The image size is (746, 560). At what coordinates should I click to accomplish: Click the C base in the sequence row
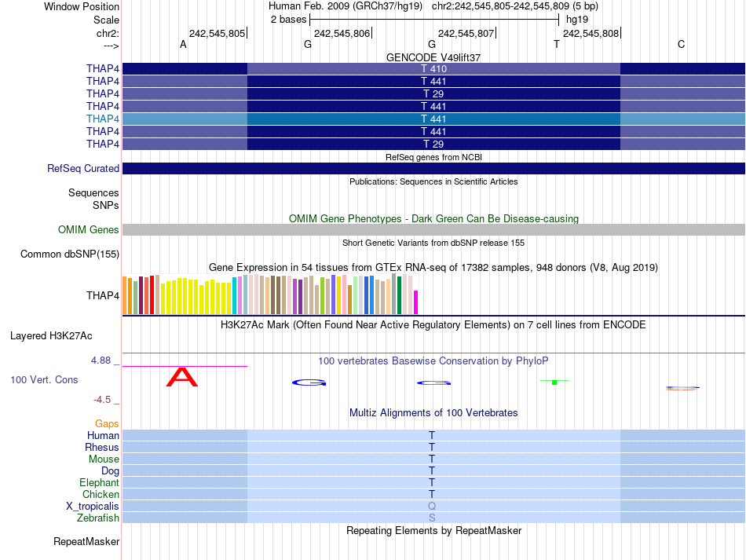(682, 44)
